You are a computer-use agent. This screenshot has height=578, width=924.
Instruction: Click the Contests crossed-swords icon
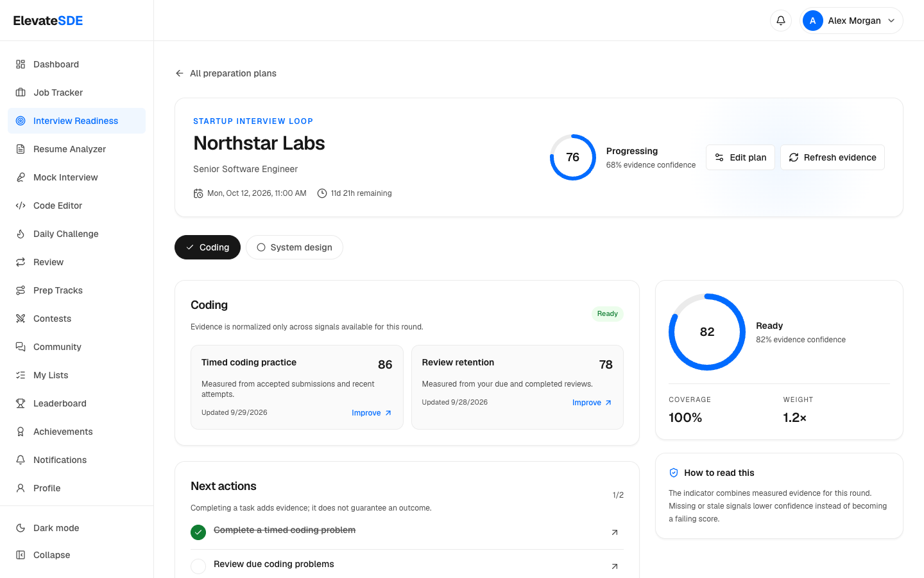point(21,319)
